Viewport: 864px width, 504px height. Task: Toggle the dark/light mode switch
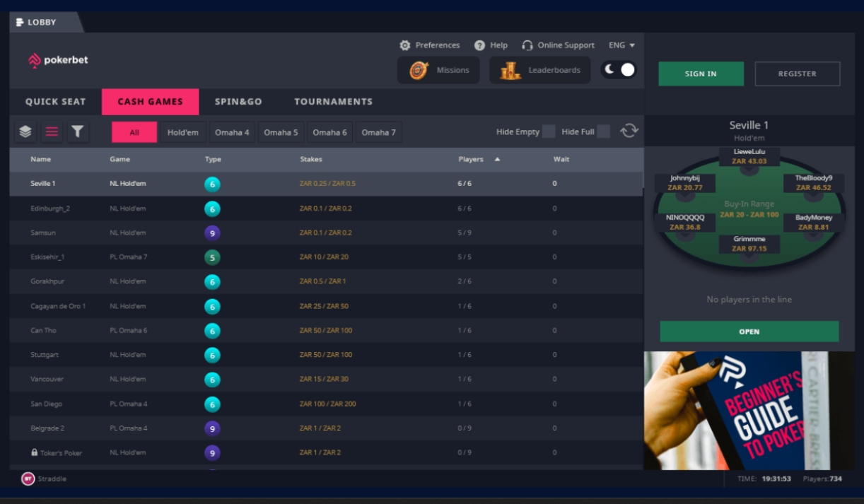coord(619,69)
